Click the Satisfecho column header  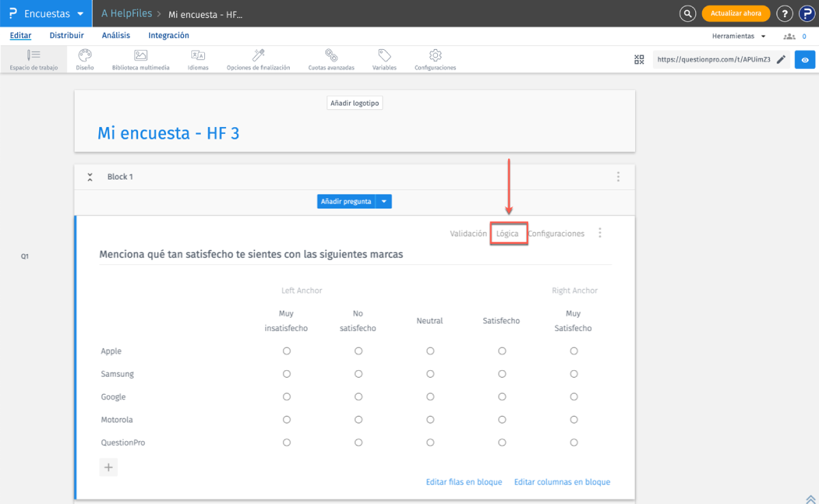coord(501,321)
